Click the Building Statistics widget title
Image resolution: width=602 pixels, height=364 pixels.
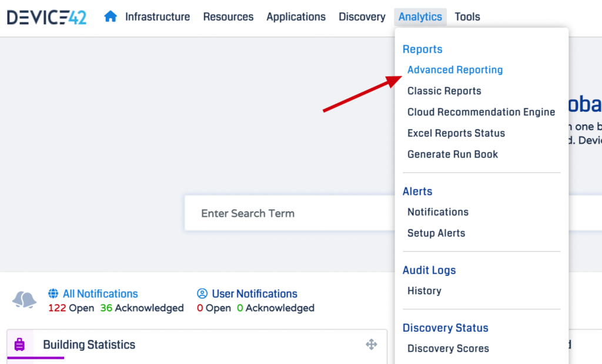[89, 345]
